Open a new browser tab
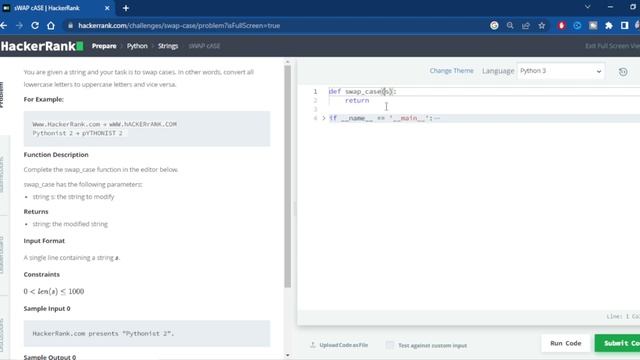 click(126, 8)
